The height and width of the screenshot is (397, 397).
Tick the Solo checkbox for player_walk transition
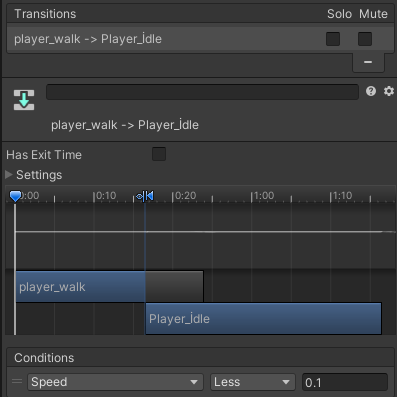tap(333, 39)
